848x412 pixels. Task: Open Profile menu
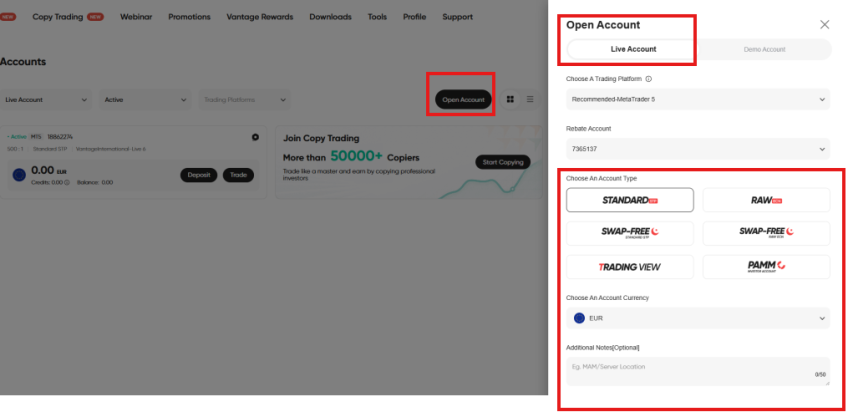[414, 17]
